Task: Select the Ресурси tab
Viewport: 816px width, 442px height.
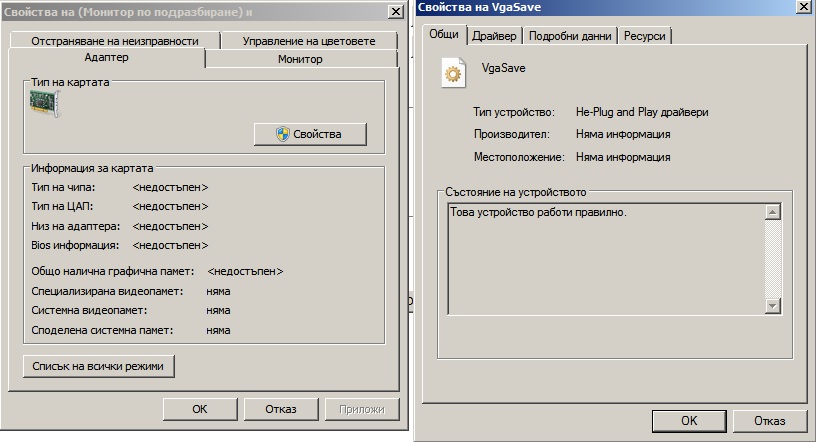Action: pos(645,36)
